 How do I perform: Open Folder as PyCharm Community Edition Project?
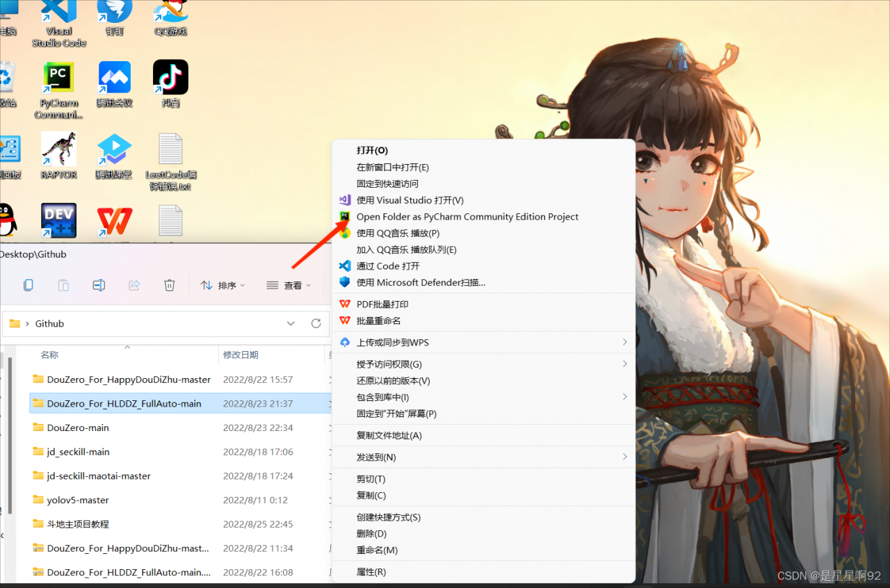point(467,217)
